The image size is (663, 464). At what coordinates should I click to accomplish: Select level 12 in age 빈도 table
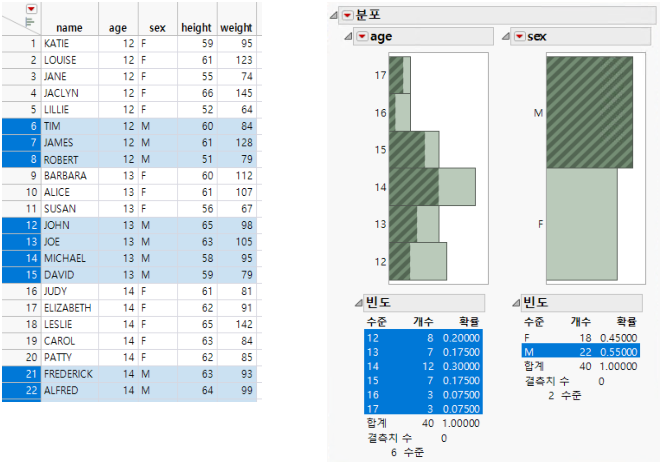click(x=423, y=338)
